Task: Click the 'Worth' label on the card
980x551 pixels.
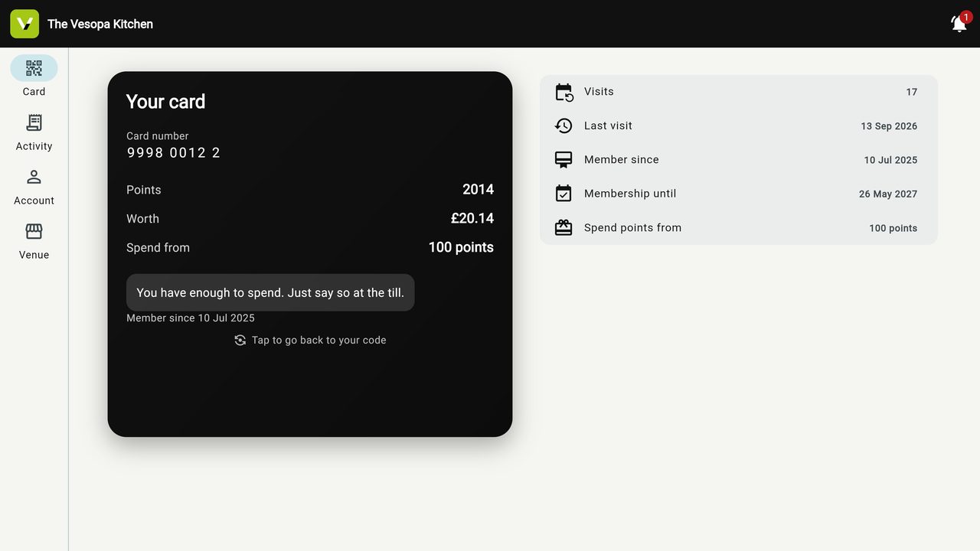Action: [142, 219]
